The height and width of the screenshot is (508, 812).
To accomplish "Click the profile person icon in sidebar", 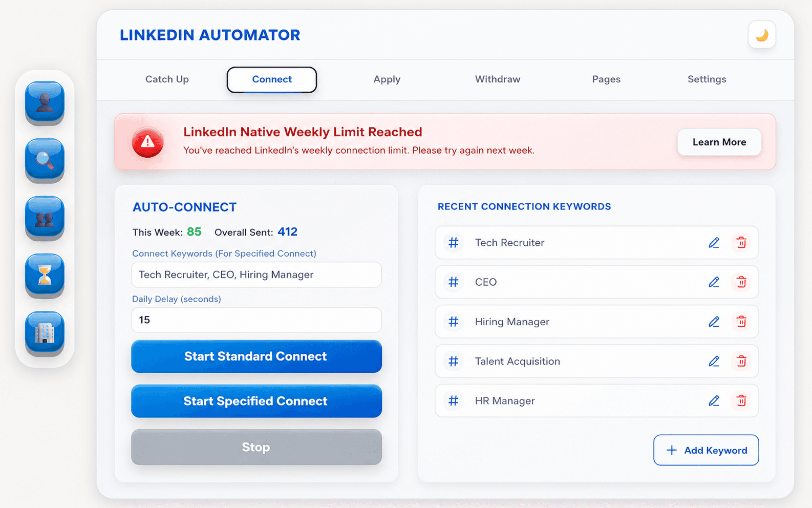I will 45,103.
